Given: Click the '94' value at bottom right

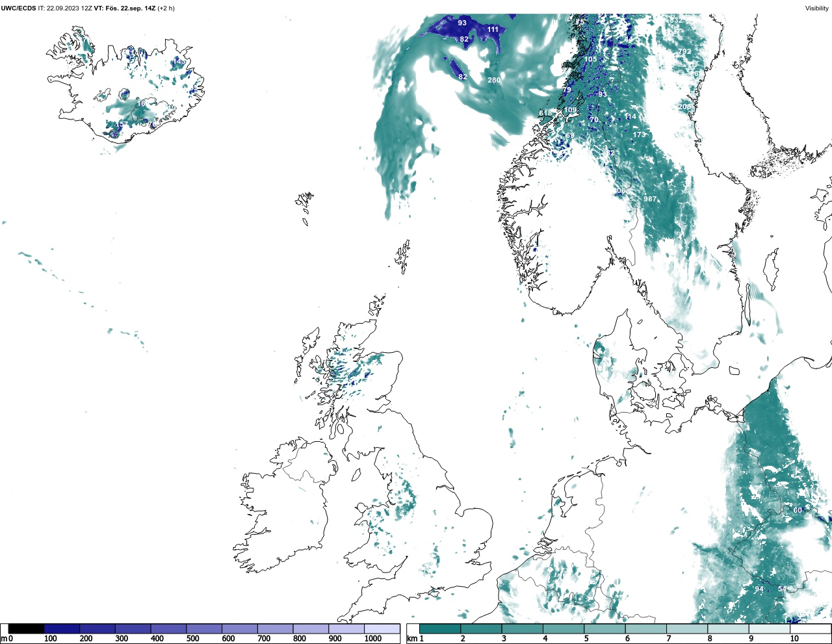Looking at the screenshot, I should 759,589.
